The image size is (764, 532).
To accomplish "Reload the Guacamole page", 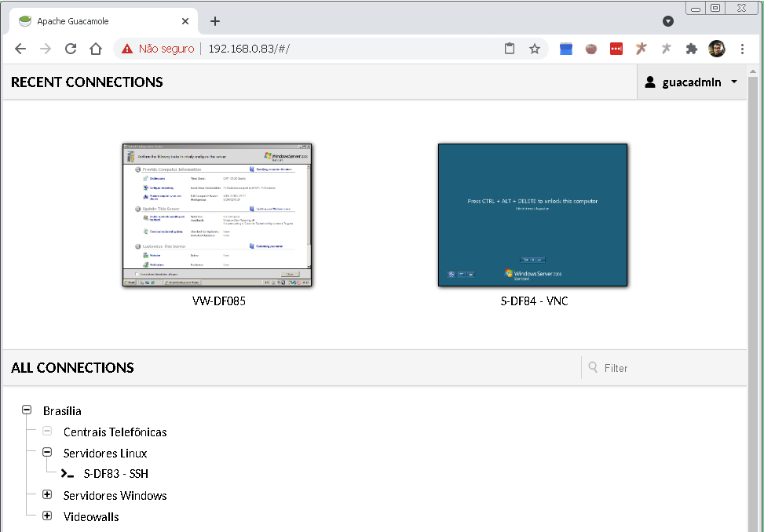I will click(71, 49).
